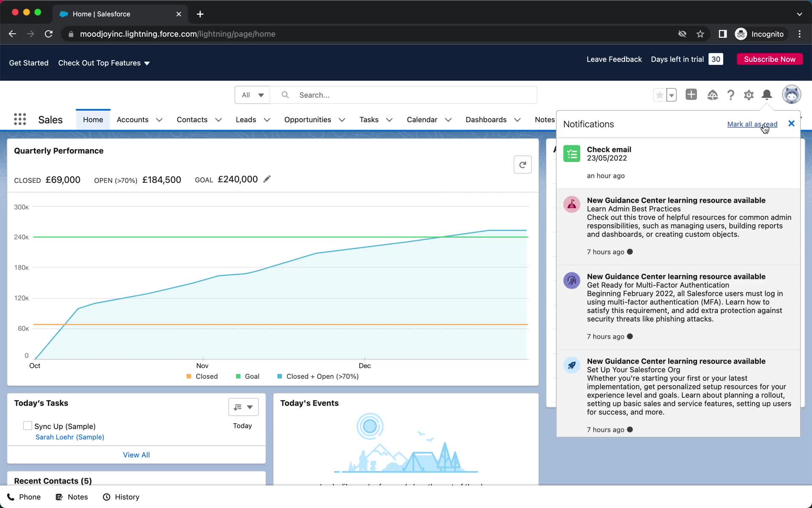Click the notifications bell icon
812x508 pixels.
pyautogui.click(x=767, y=95)
